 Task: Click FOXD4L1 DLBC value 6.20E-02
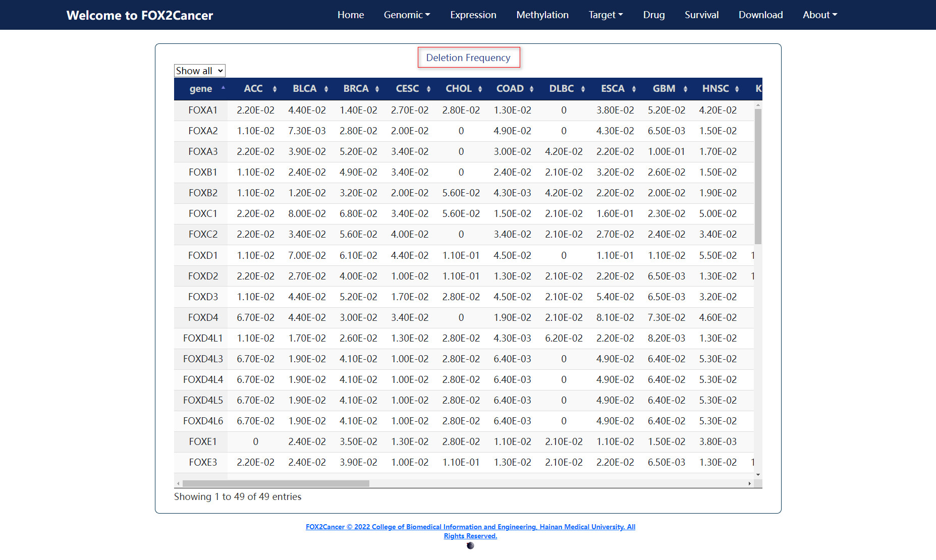point(564,338)
